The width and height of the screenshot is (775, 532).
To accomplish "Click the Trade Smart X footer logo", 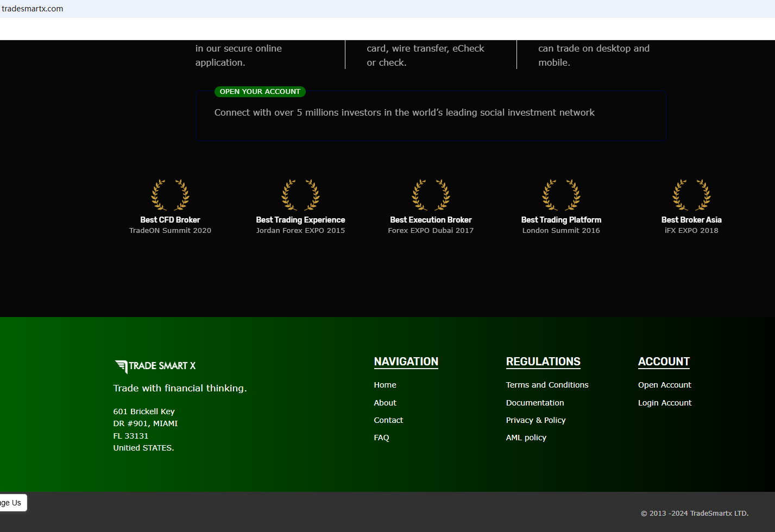I will click(x=155, y=366).
